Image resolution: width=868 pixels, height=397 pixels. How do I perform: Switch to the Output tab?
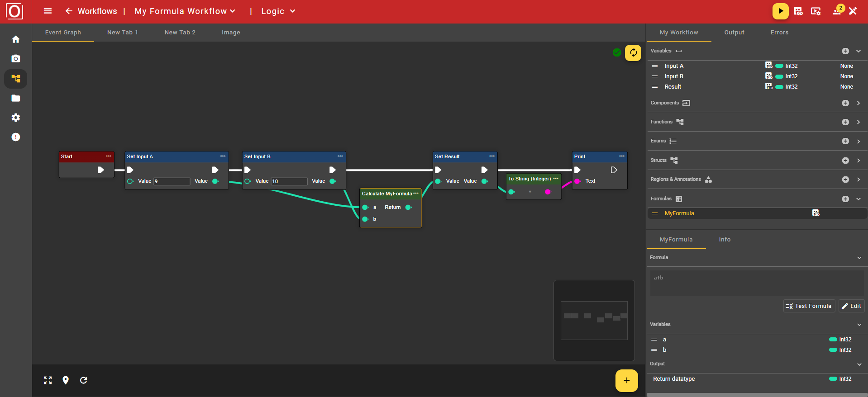(734, 33)
